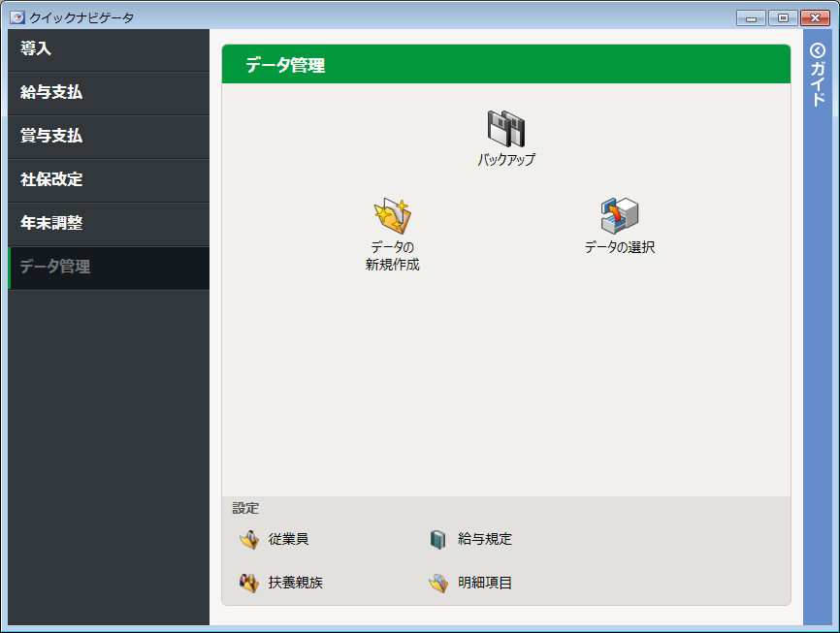
Task: Click the data selection icon
Action: tap(620, 216)
